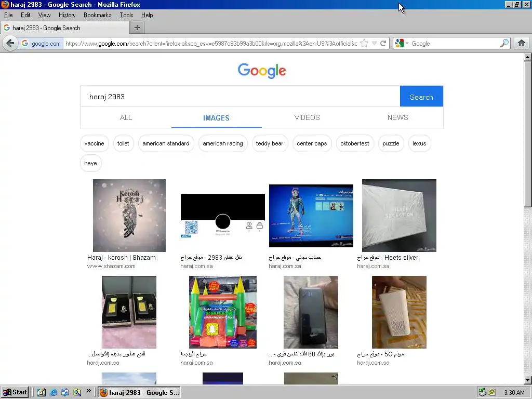Click scrollbar down arrow
The height and width of the screenshot is (399, 532).
tap(527, 380)
